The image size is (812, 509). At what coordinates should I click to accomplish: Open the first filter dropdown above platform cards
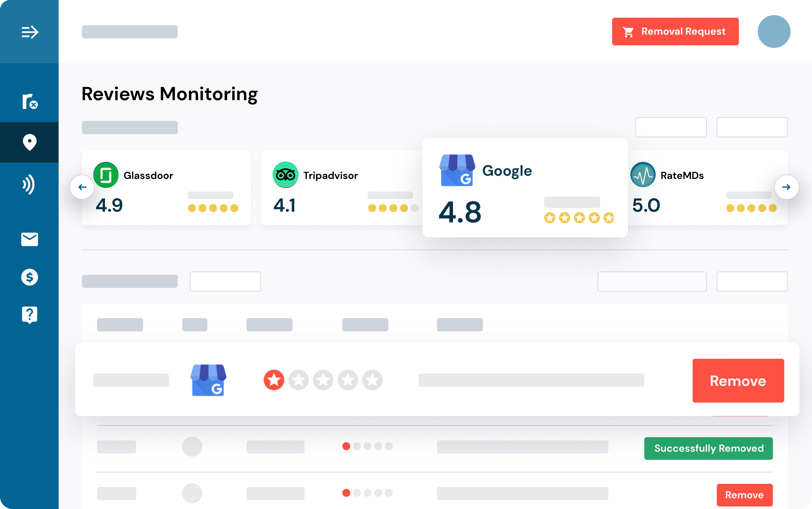671,127
